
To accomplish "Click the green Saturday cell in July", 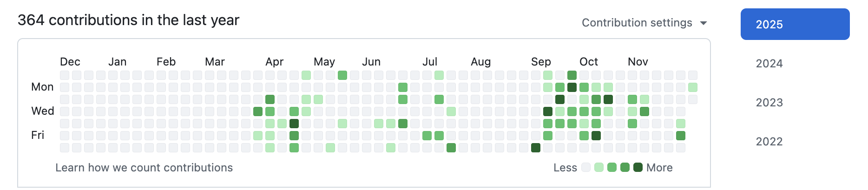I will 451,148.
